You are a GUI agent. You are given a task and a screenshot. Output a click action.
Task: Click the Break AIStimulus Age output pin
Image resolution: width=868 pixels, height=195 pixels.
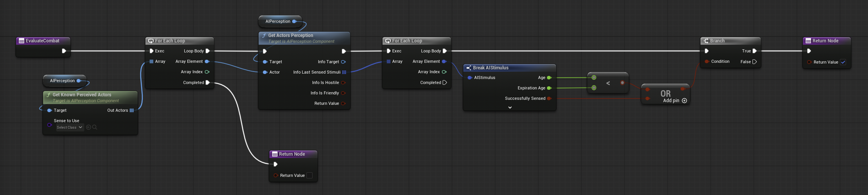point(549,77)
